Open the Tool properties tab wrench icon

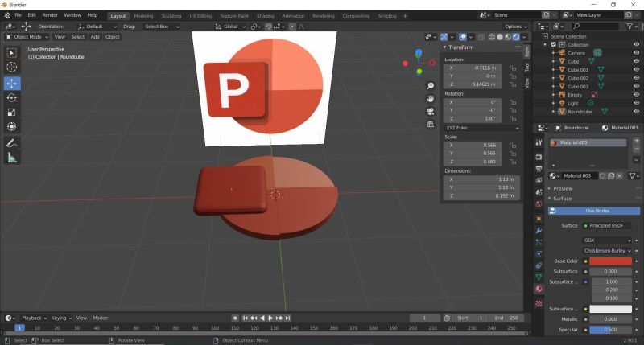[539, 142]
